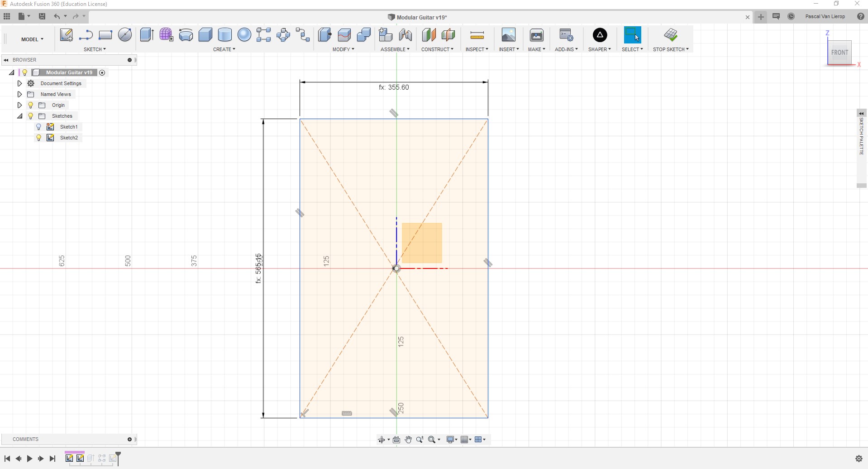Hide Sketch2 using its lightbulb
Viewport: 868px width, 469px height.
coord(39,138)
